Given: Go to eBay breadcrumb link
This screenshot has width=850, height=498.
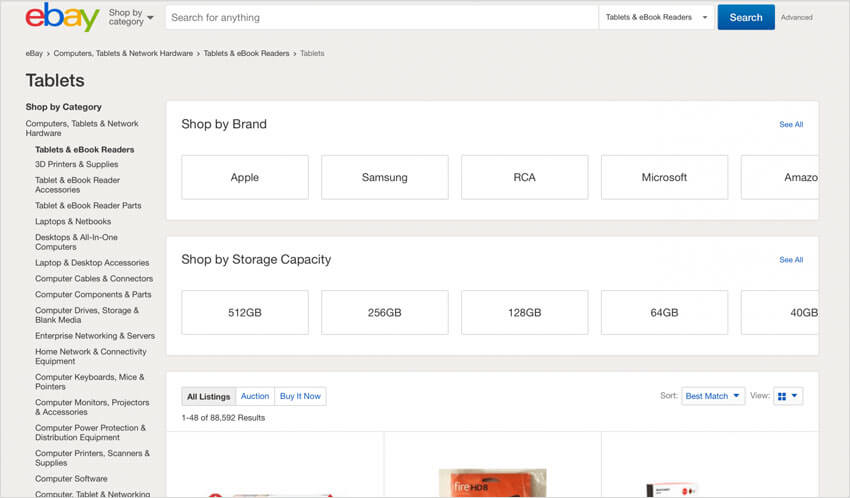Looking at the screenshot, I should (x=34, y=53).
